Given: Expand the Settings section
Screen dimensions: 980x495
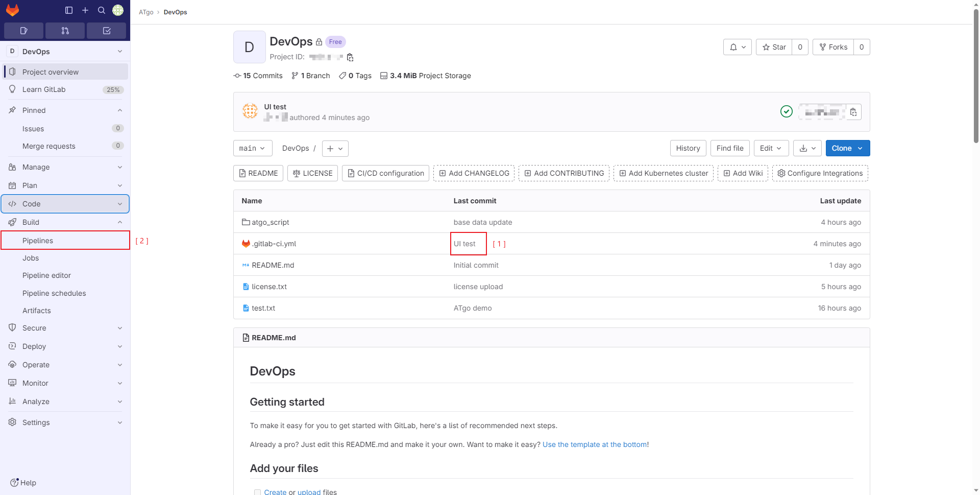Looking at the screenshot, I should point(65,422).
